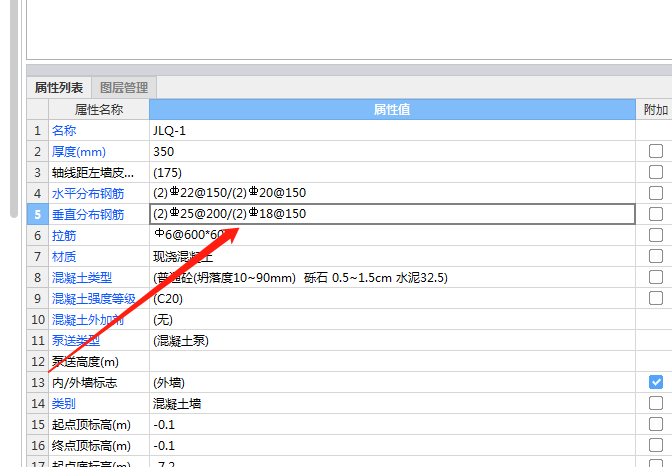The width and height of the screenshot is (672, 467).
Task: Open the 厚度(mm) property link
Action: click(79, 151)
